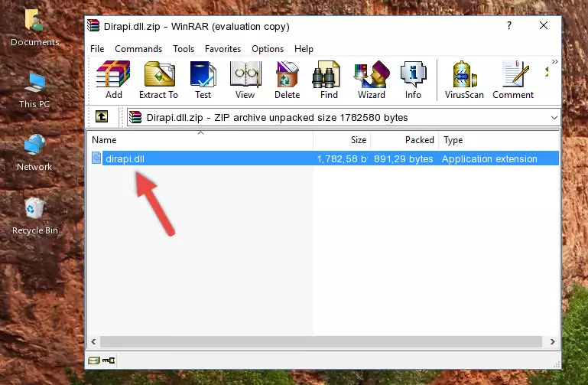This screenshot has height=385, width=588.
Task: Click the question mark help button
Action: click(x=509, y=25)
